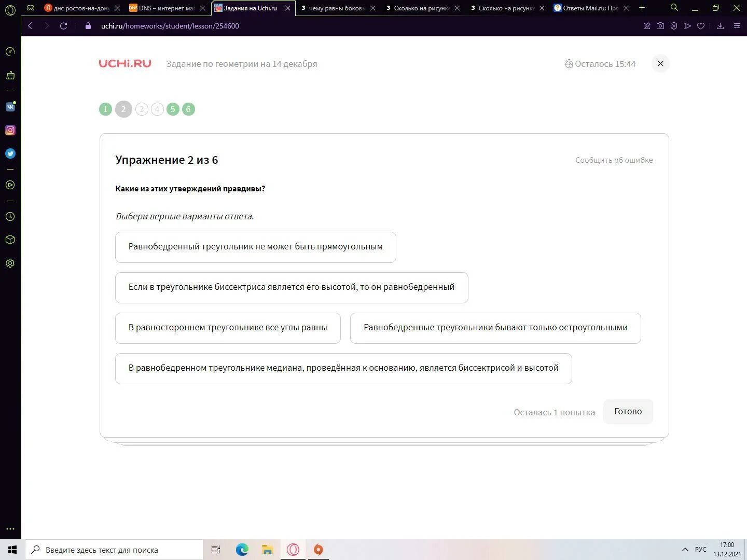This screenshot has width=747, height=560.
Task: Open downloads icon in toolbar
Action: (720, 26)
